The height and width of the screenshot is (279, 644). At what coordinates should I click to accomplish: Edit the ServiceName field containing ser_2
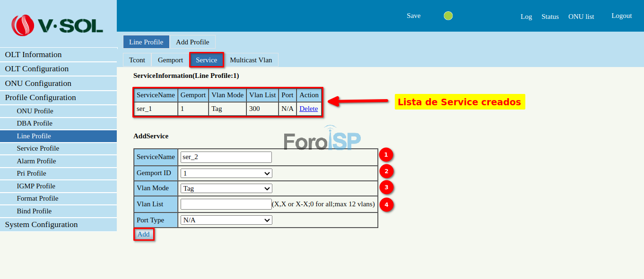(226, 157)
